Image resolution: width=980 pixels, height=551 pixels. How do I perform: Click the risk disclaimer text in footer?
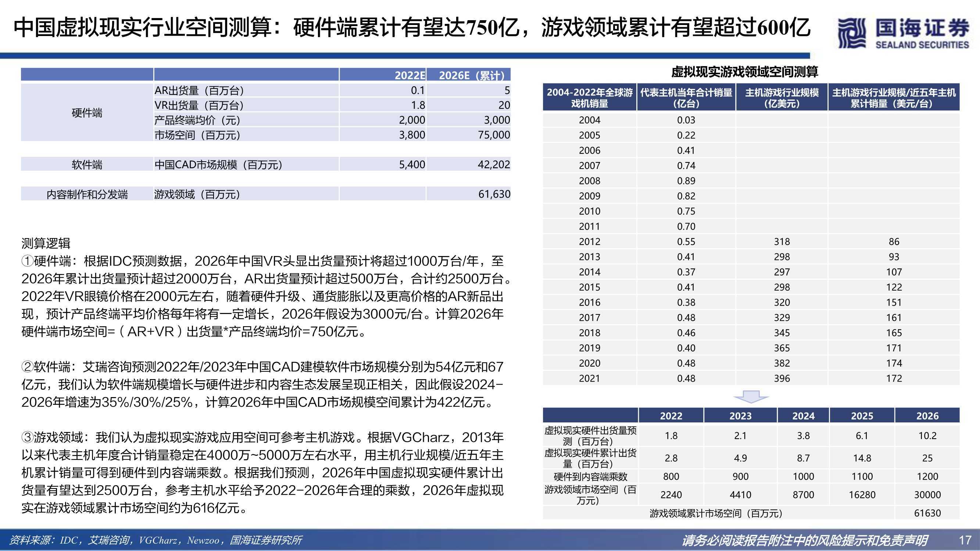805,540
